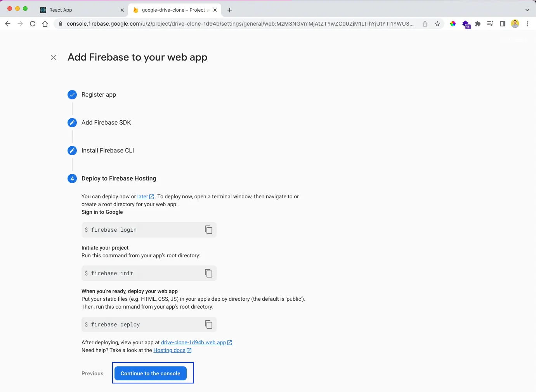
Task: Close the React App tab
Action: [122, 10]
